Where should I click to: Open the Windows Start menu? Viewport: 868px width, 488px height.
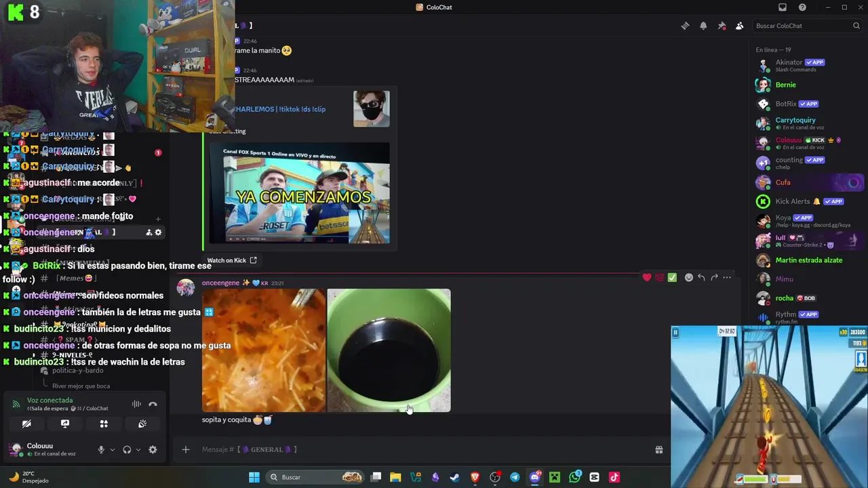pyautogui.click(x=254, y=477)
